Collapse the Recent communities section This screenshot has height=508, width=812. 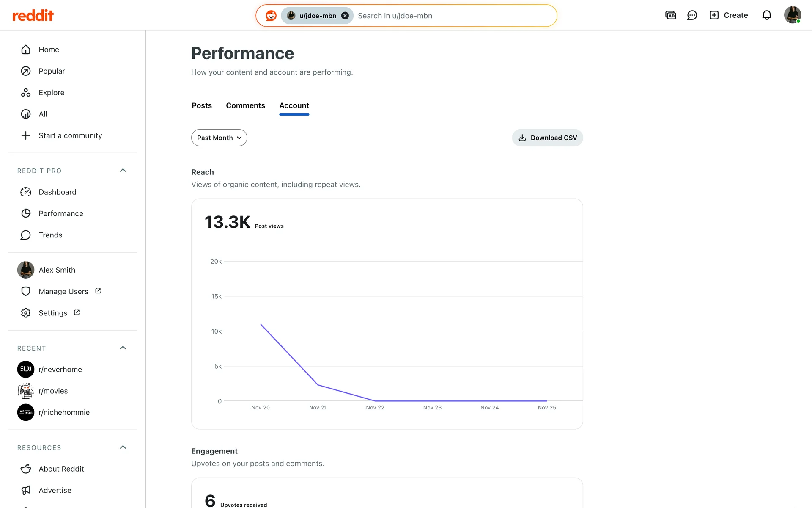coord(123,348)
